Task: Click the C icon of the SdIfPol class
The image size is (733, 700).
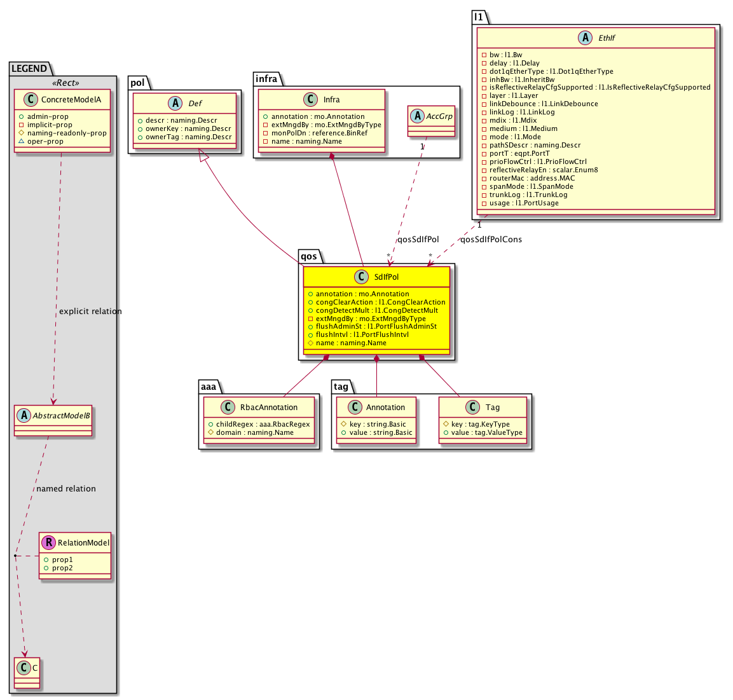Action: click(362, 277)
